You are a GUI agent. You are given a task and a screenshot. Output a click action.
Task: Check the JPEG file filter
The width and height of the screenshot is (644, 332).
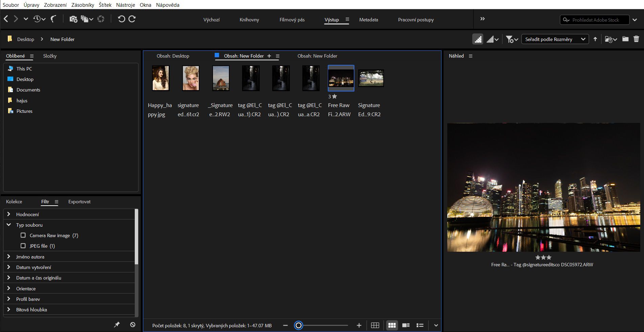tap(23, 246)
